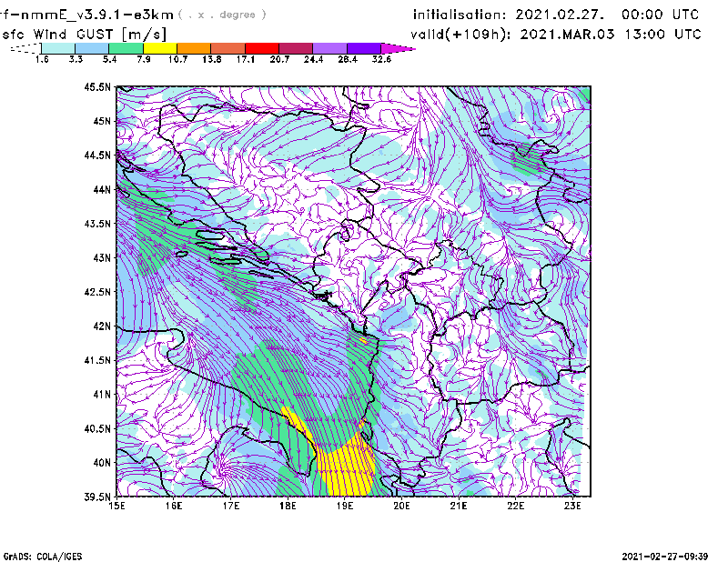Screen dimensions: 728x562
Task: Click the longitude label '16E'
Action: pyautogui.click(x=174, y=506)
